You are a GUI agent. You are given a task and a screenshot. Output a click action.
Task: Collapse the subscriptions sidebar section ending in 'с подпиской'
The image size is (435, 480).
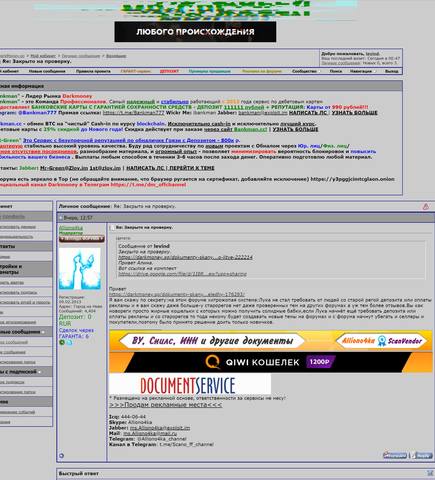tap(39, 372)
